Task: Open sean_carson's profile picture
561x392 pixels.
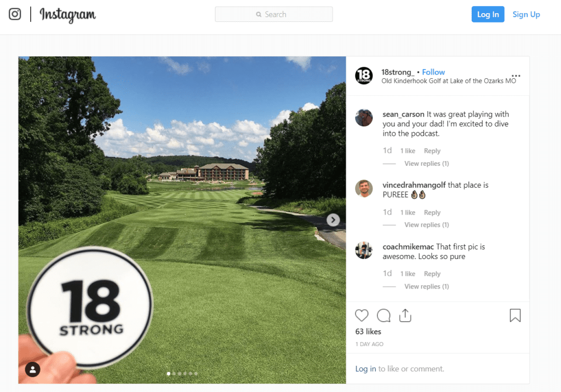Action: tap(364, 118)
